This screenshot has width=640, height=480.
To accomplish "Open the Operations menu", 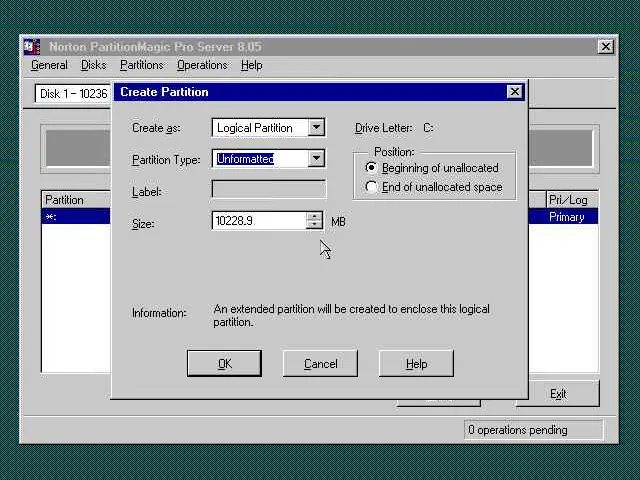I will tap(202, 65).
